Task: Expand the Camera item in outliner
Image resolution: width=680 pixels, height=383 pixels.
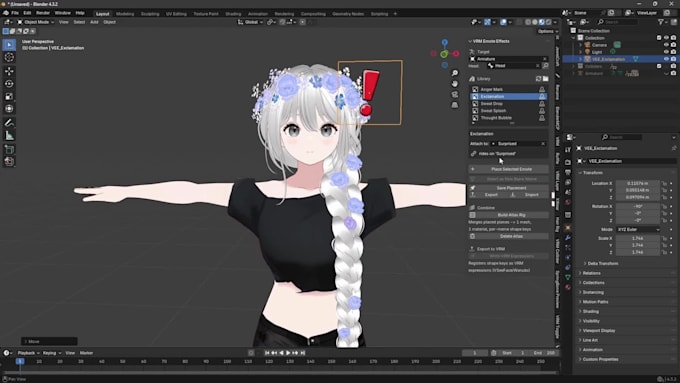Action: tap(580, 45)
